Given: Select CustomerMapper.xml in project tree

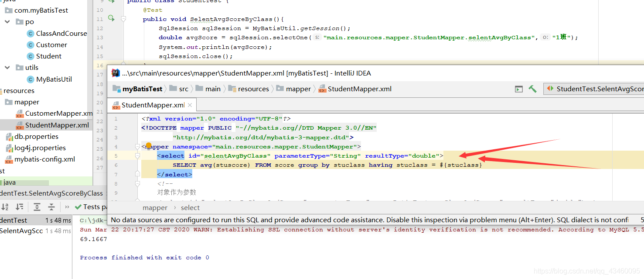Looking at the screenshot, I should click(59, 114).
